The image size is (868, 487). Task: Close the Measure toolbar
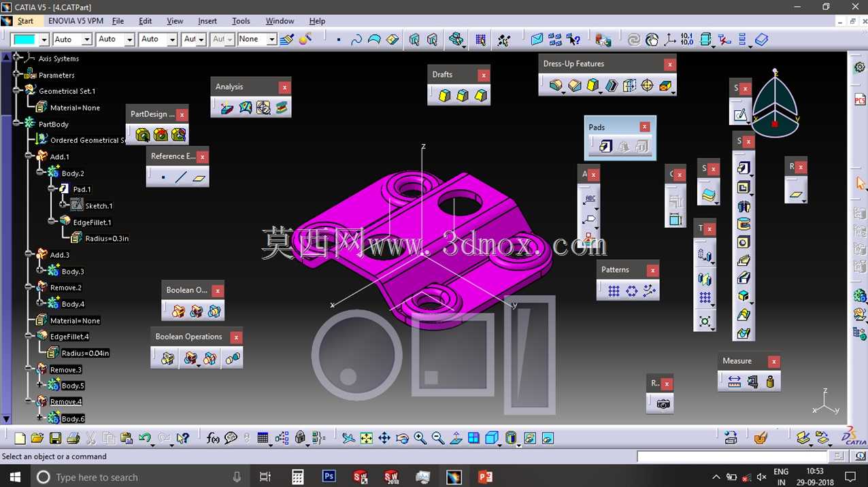coord(773,362)
